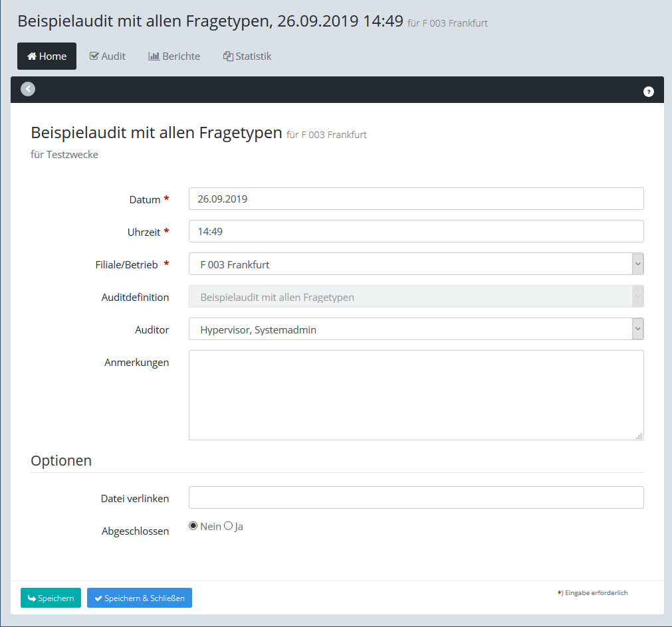Click into the Datum field
Screen dimensions: 672x627
[x=416, y=199]
